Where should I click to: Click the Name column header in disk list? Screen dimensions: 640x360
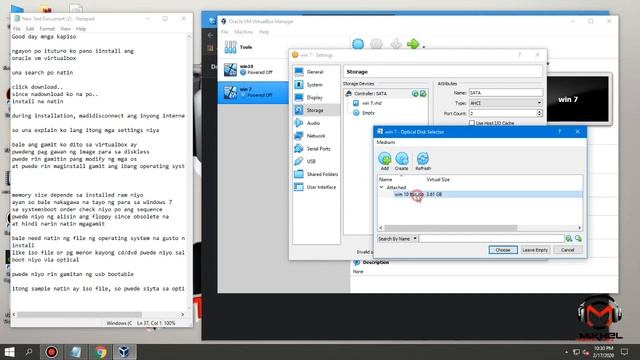click(x=385, y=179)
